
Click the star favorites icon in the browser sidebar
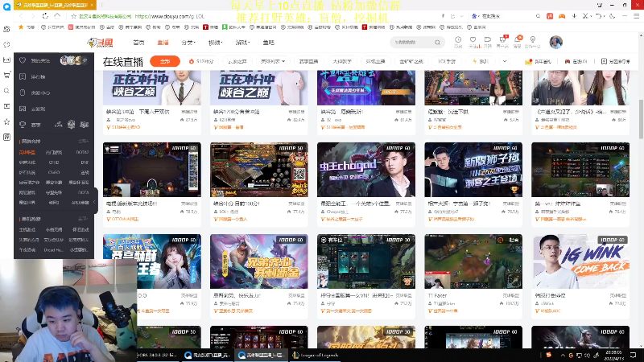click(x=6, y=121)
